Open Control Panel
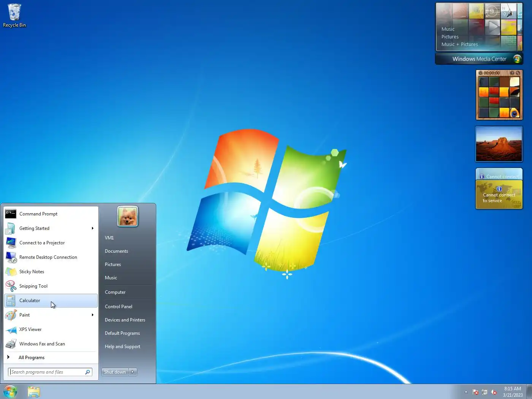 (127, 307)
